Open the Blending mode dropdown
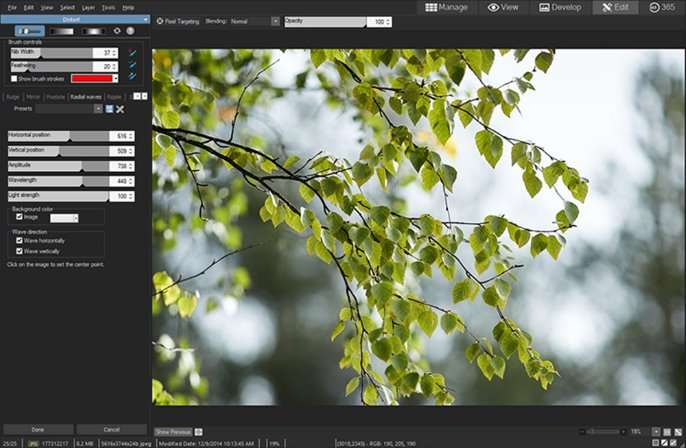Screen dimensions: 686x448 click(255, 21)
